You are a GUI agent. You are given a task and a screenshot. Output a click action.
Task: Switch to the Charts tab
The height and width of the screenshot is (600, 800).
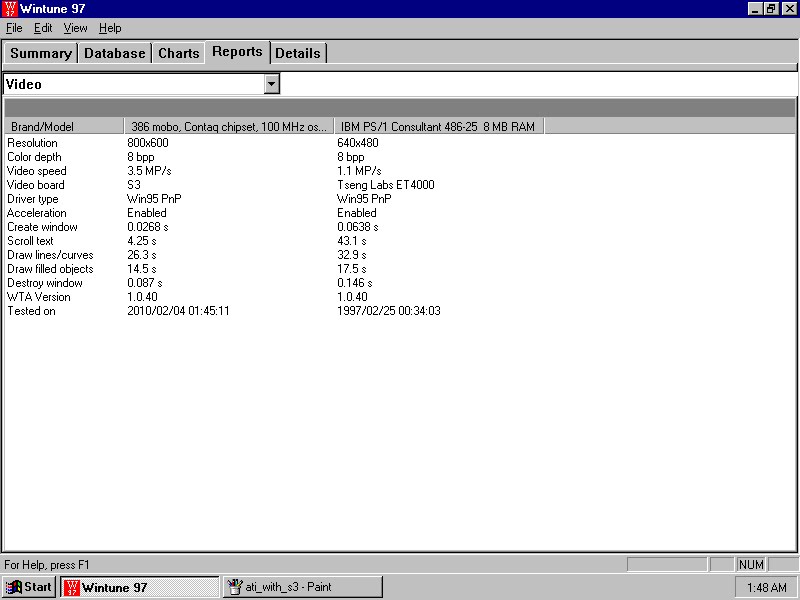point(179,53)
